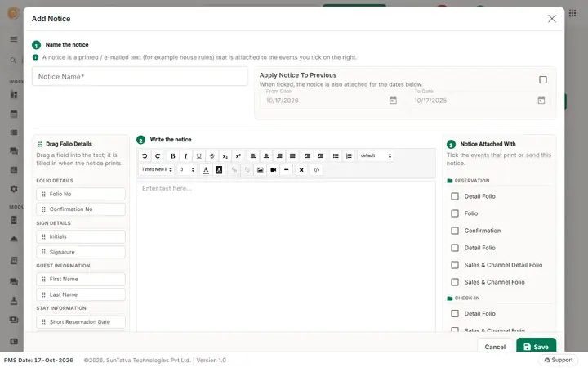Click the redo icon in the editor toolbar
588x368 pixels.
(x=158, y=156)
